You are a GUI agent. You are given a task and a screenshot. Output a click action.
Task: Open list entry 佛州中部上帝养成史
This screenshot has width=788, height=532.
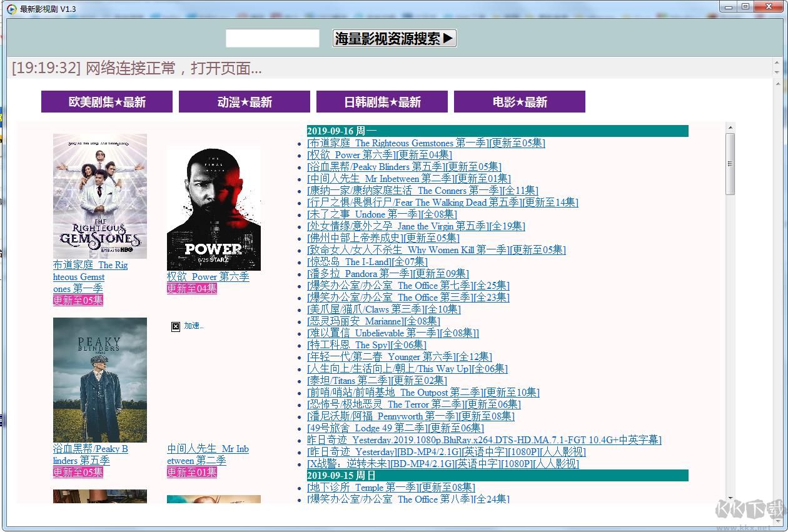click(x=383, y=238)
